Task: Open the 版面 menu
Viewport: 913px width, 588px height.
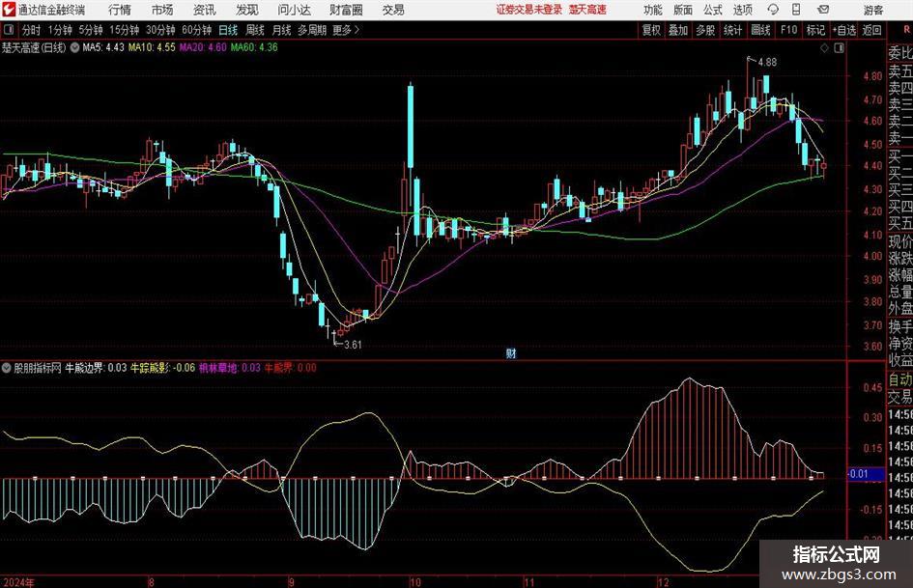Action: [x=682, y=10]
